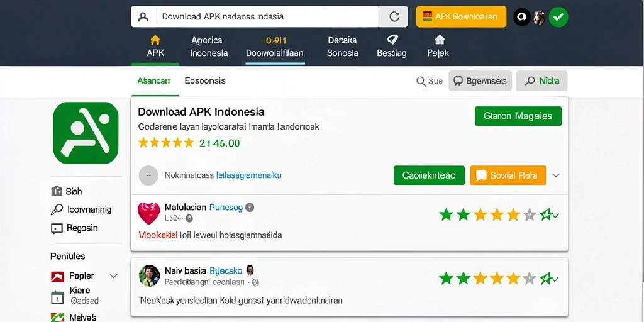This screenshot has height=322, width=644.
Task: Click the Naiv basia reviewer avatar
Action: pos(149,275)
